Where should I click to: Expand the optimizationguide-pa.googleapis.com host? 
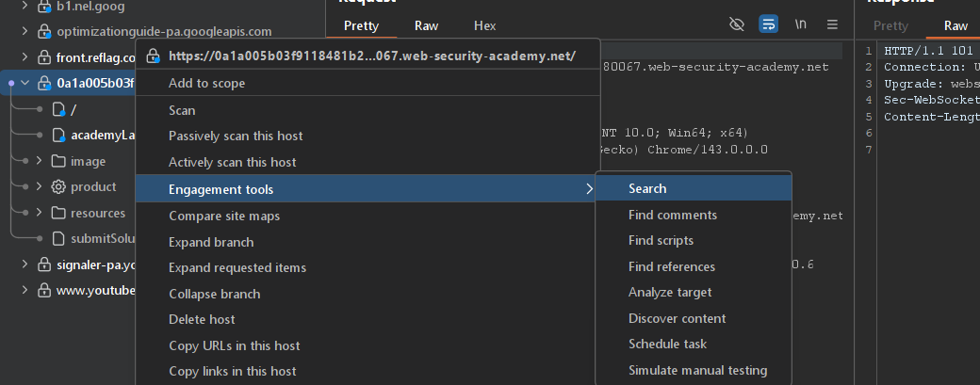click(x=25, y=32)
